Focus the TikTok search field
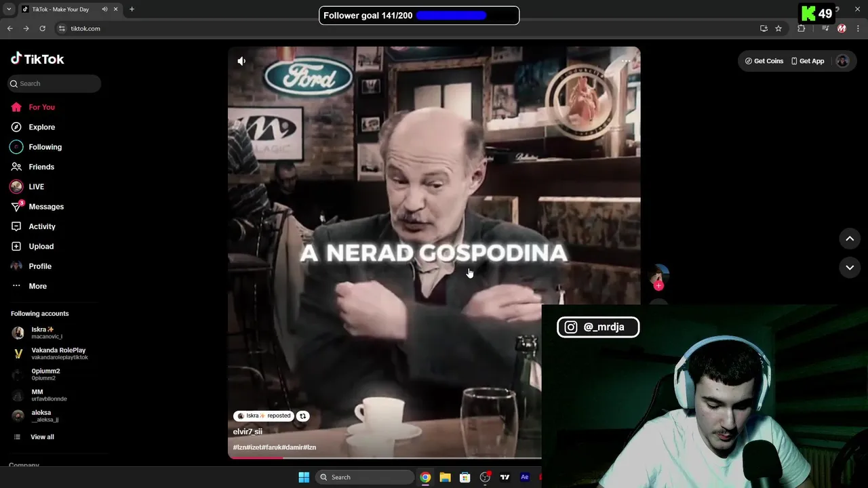This screenshot has width=868, height=488. tap(55, 83)
